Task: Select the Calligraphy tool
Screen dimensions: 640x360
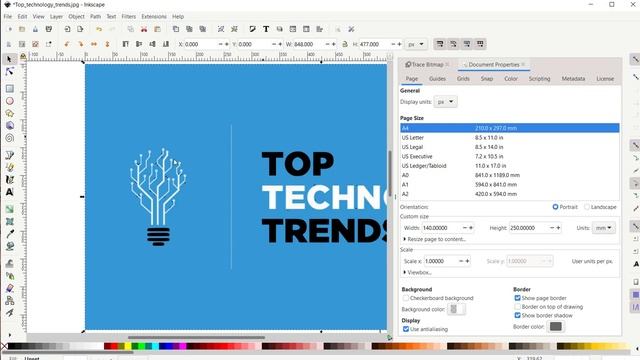Action: coord(9,179)
